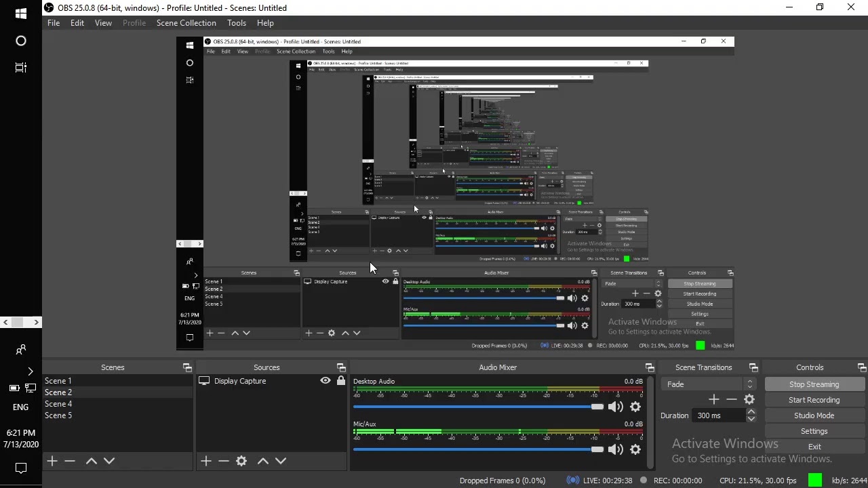Remove the selected scene with the minus icon

(x=70, y=461)
